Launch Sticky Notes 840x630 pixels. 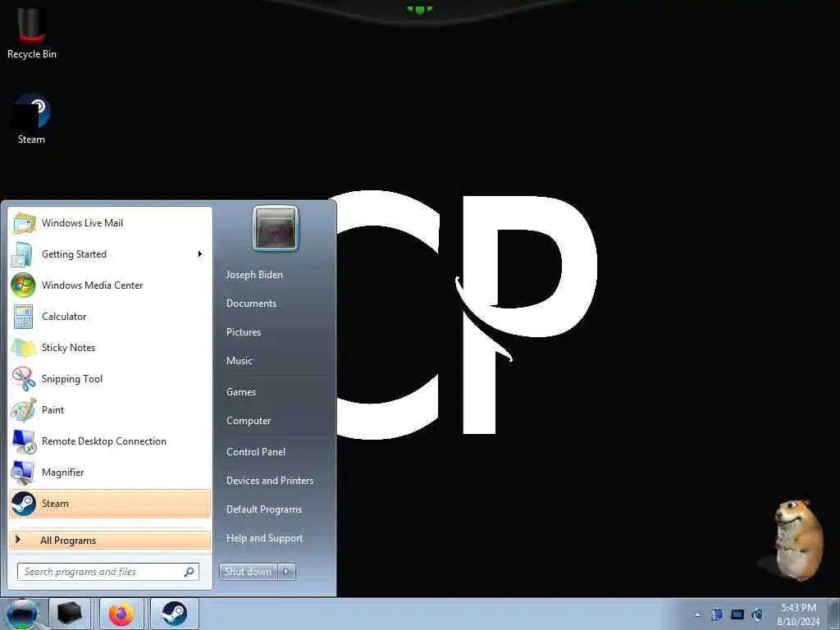tap(111, 347)
